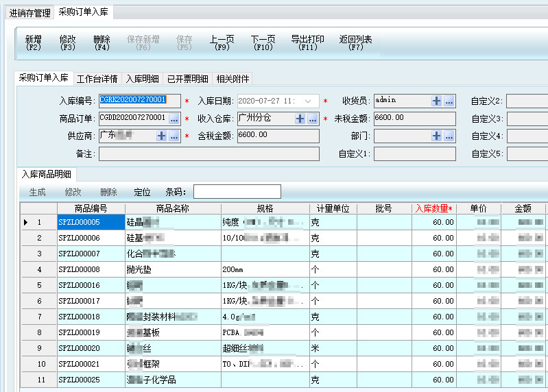Click 删除 in detail toolbar

(x=108, y=192)
